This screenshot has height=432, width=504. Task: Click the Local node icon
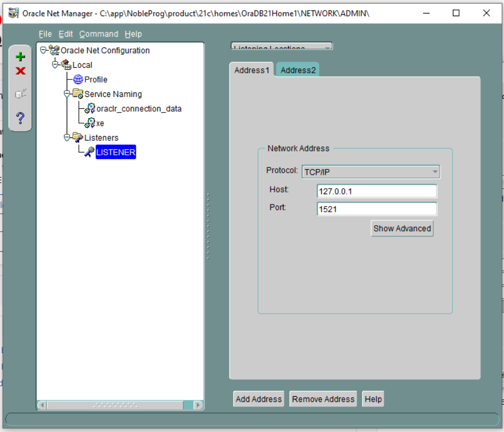tap(66, 65)
